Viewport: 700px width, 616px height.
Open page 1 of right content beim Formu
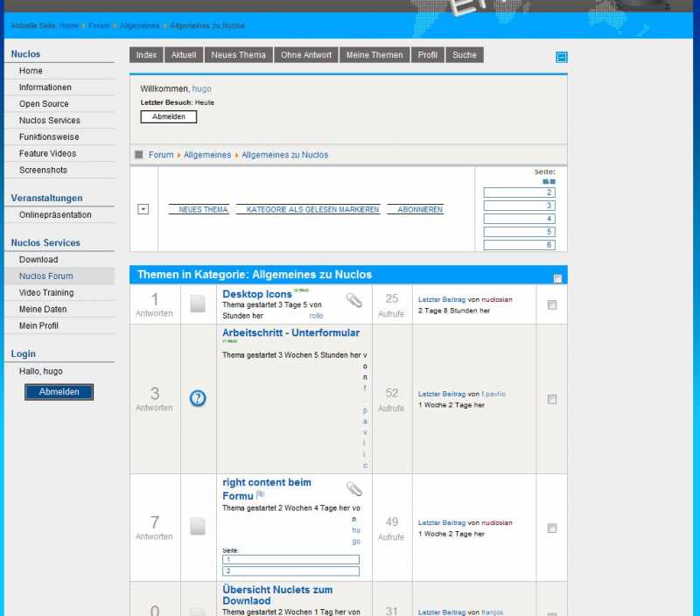[290, 559]
